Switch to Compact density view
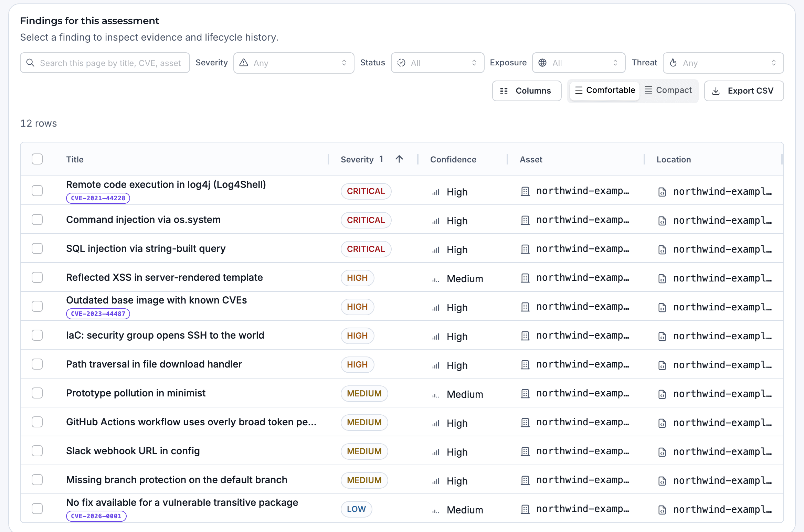Screen dimensions: 804x532 coord(668,91)
